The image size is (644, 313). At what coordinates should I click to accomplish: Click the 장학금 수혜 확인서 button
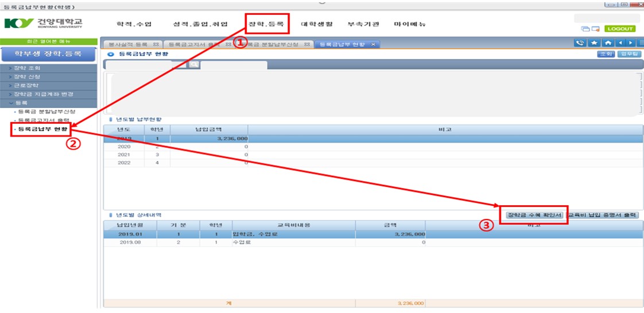coord(534,215)
